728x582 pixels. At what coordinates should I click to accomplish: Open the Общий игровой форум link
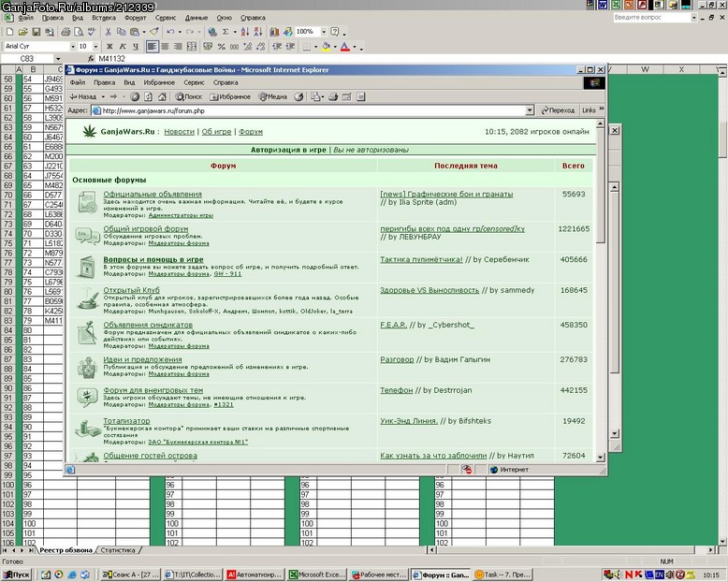click(146, 229)
